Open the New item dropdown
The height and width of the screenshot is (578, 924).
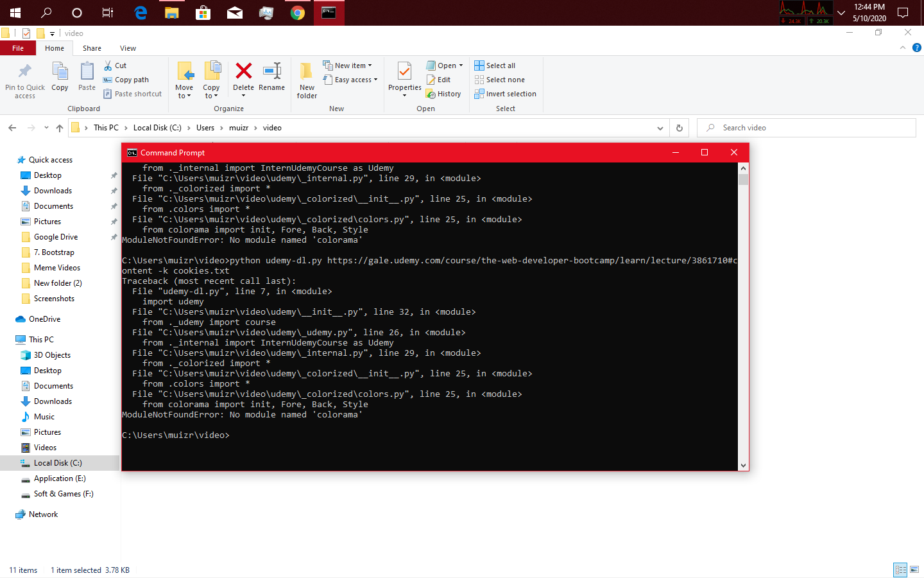[348, 66]
